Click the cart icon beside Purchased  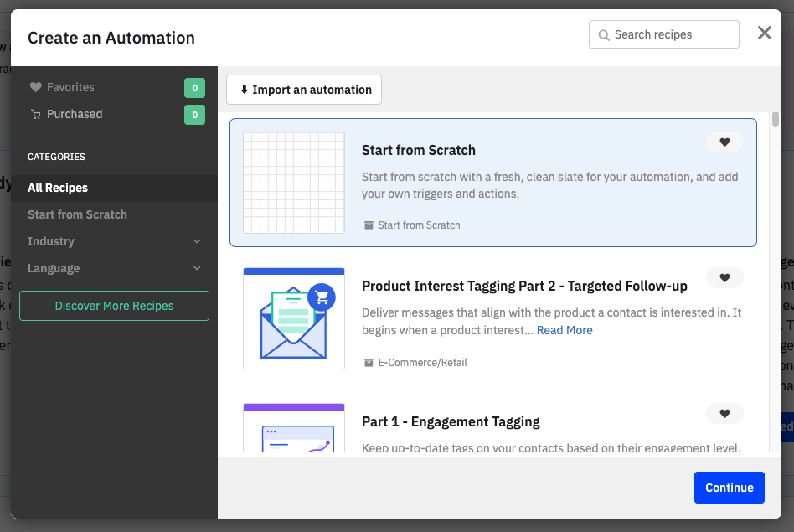coord(35,115)
